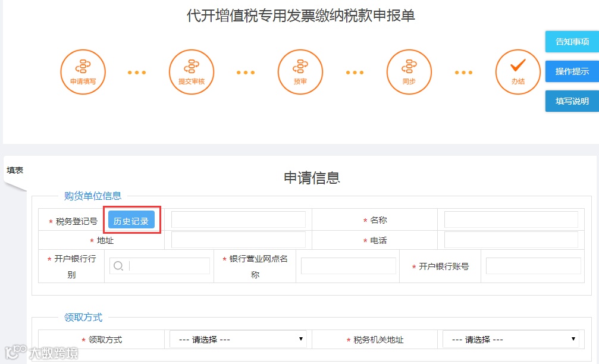Click the 开户银行账号 label
The image size is (599, 364).
[x=444, y=266]
